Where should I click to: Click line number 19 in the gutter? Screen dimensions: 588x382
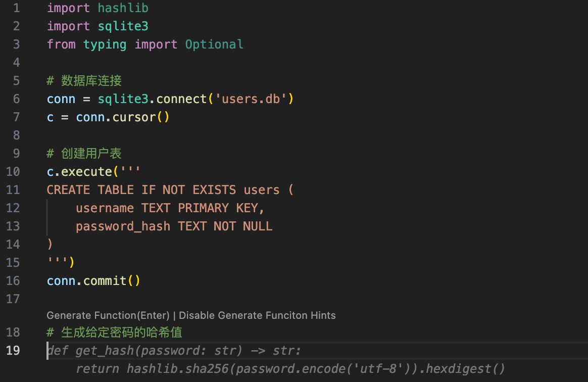(x=13, y=350)
